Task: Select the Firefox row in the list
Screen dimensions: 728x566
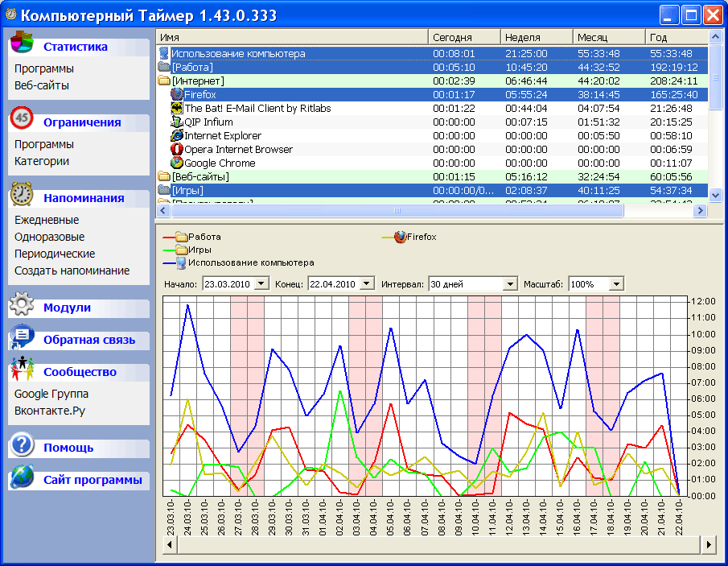Action: (199, 95)
